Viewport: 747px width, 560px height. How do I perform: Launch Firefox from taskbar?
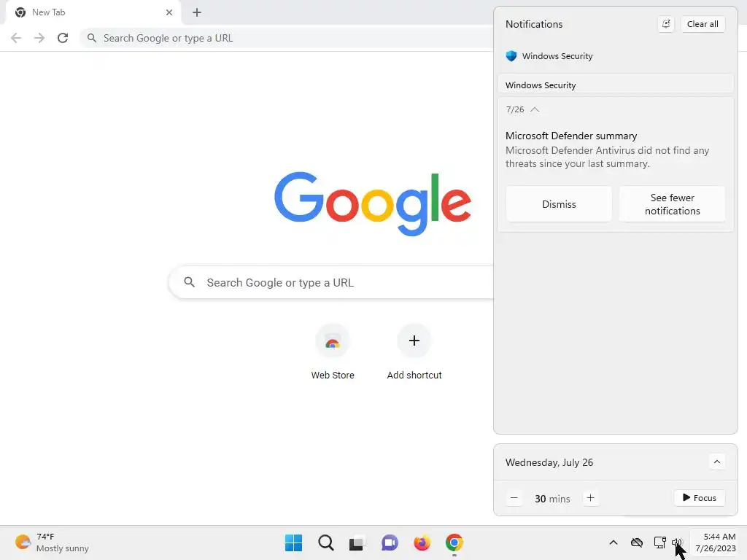(x=422, y=542)
